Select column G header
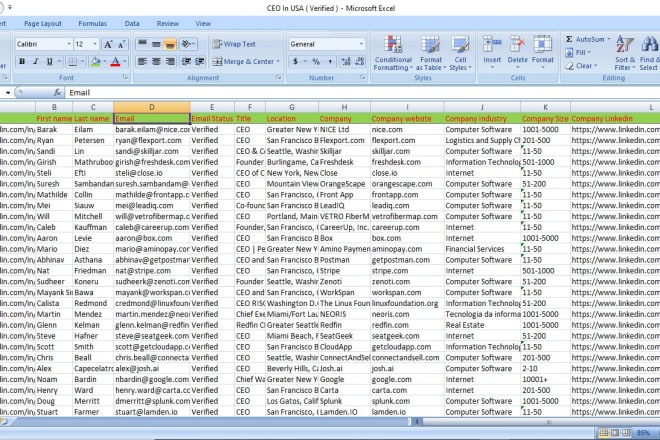 (x=292, y=107)
